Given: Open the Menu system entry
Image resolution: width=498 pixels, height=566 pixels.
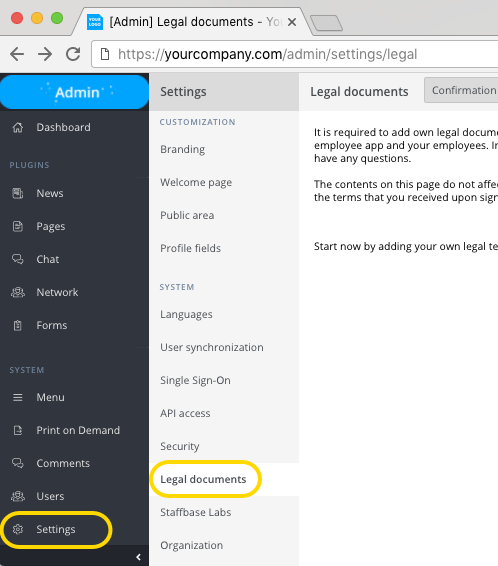Looking at the screenshot, I should pyautogui.click(x=74, y=397).
